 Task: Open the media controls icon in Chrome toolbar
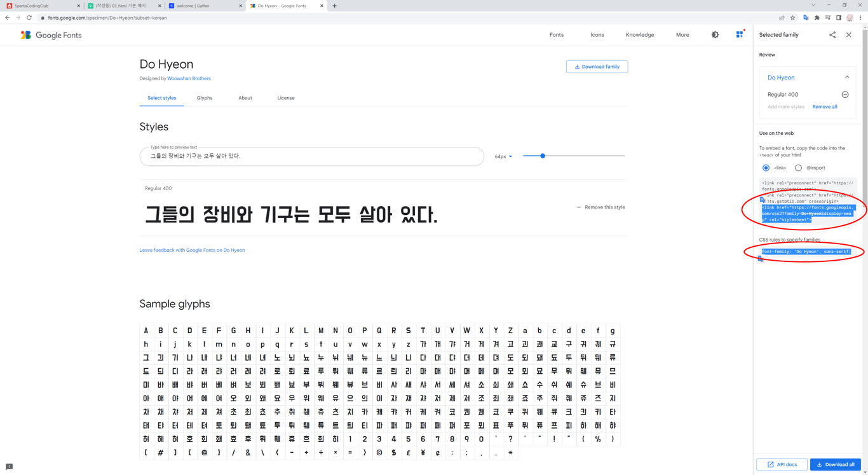click(x=828, y=18)
